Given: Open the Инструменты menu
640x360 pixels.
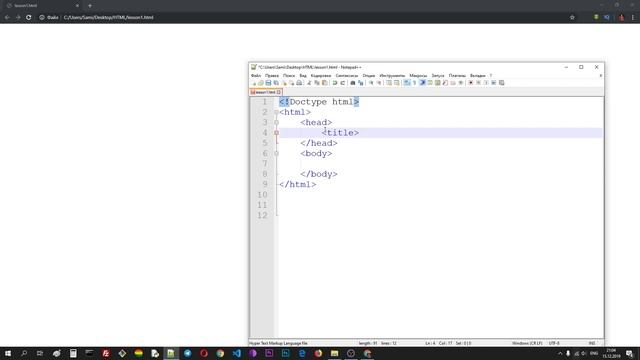Looking at the screenshot, I should [x=392, y=76].
